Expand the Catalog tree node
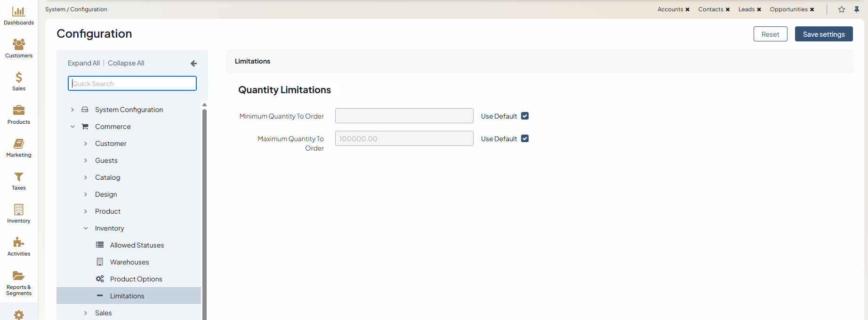The width and height of the screenshot is (868, 320). click(x=86, y=177)
